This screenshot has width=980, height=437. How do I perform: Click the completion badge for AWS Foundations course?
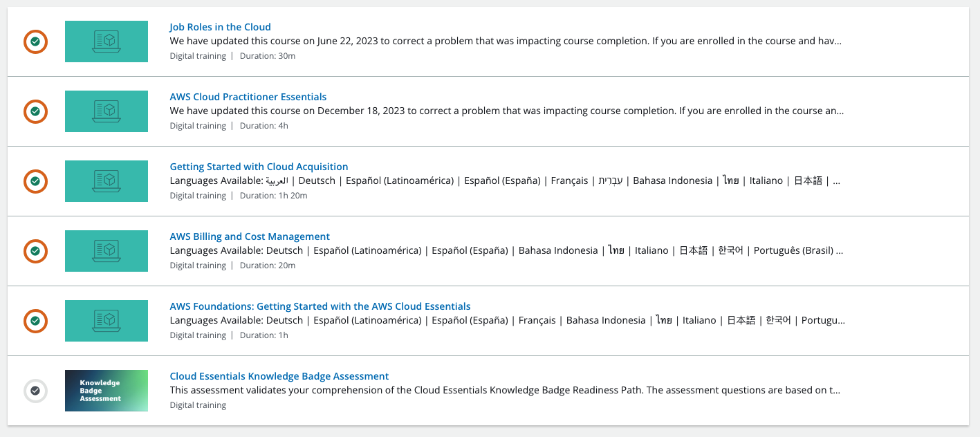35,321
